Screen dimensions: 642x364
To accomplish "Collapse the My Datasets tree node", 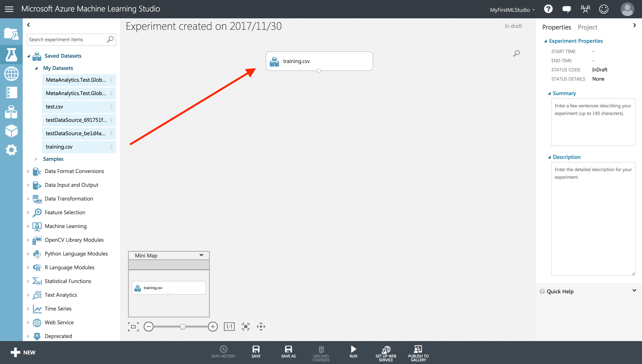I will 36,68.
